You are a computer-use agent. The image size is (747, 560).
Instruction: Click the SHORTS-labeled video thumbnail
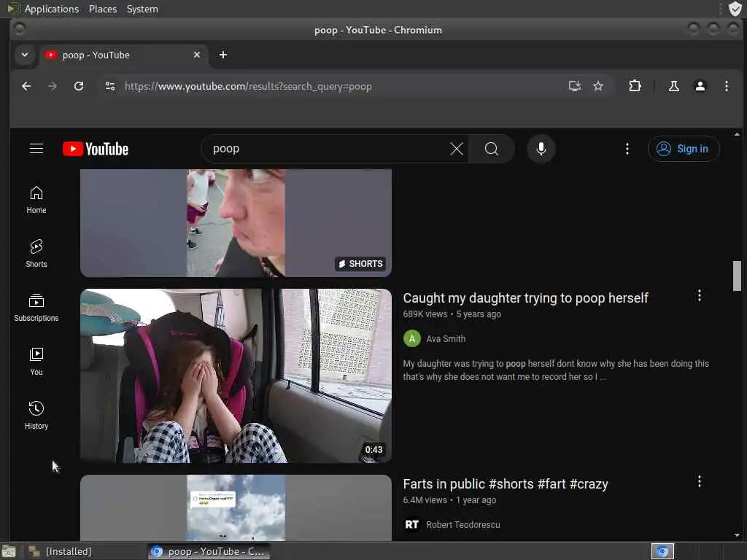click(236, 223)
